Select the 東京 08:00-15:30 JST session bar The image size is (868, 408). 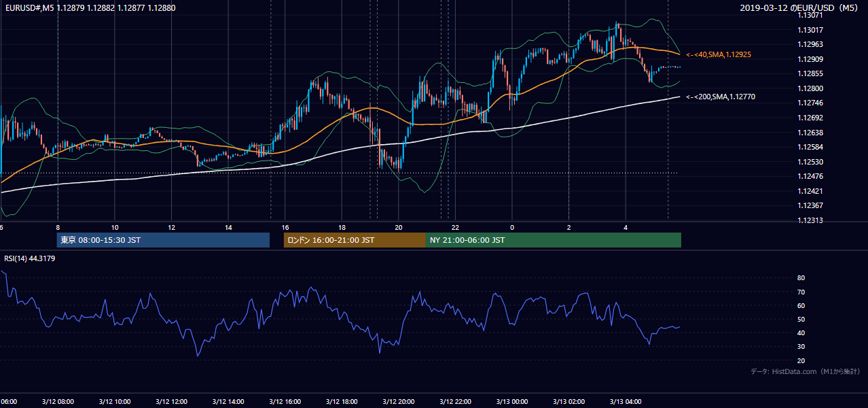[163, 240]
